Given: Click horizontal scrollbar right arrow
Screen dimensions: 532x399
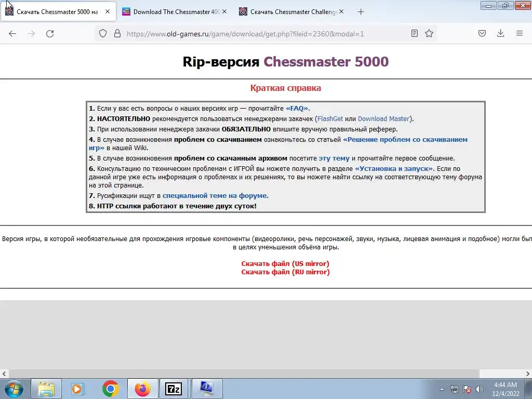Looking at the screenshot, I should coord(528,374).
